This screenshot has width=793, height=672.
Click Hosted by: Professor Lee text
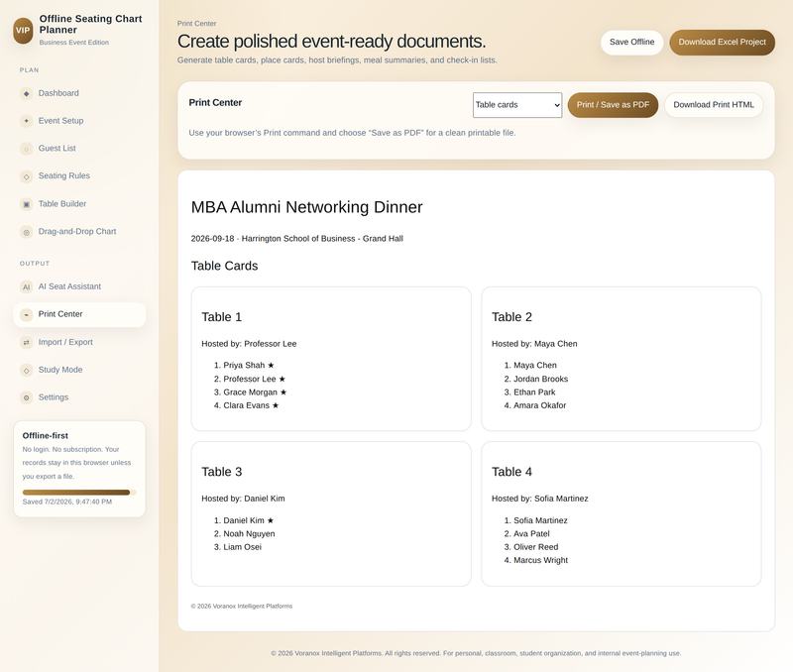(249, 344)
